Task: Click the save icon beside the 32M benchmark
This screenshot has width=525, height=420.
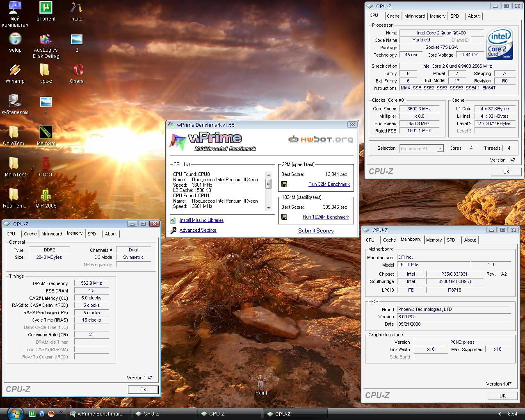Action: tap(284, 184)
